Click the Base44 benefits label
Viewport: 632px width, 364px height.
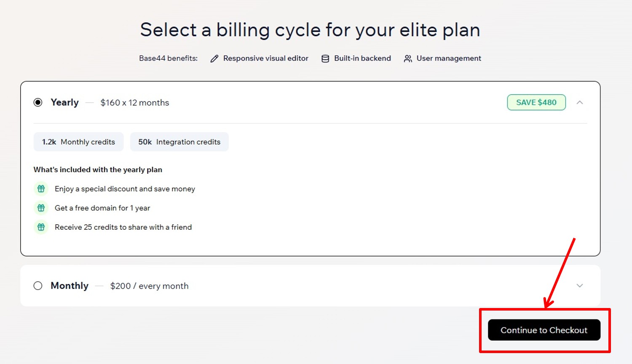pyautogui.click(x=168, y=58)
